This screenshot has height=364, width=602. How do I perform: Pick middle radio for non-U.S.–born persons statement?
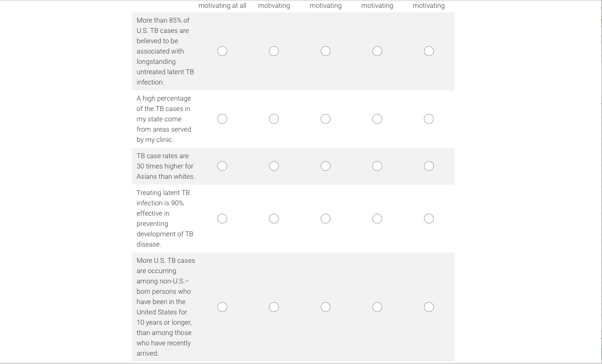(326, 307)
